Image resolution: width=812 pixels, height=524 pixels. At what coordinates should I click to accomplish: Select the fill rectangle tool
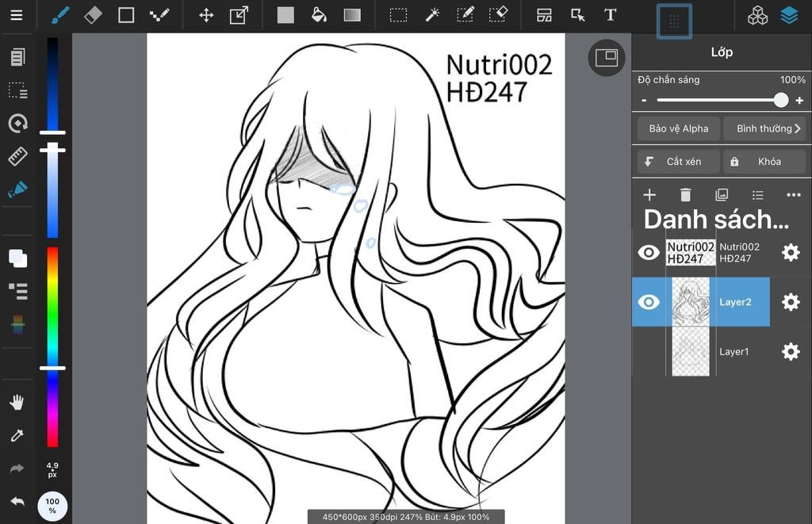pos(285,15)
